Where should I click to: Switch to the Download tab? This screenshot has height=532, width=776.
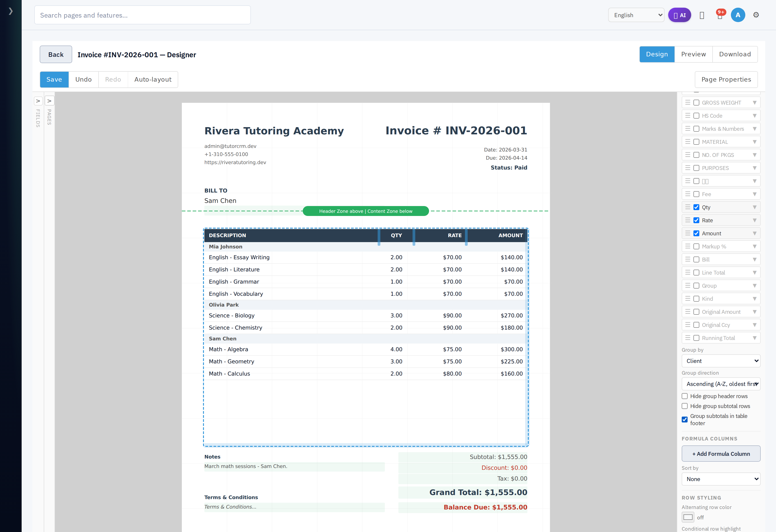[x=735, y=54]
